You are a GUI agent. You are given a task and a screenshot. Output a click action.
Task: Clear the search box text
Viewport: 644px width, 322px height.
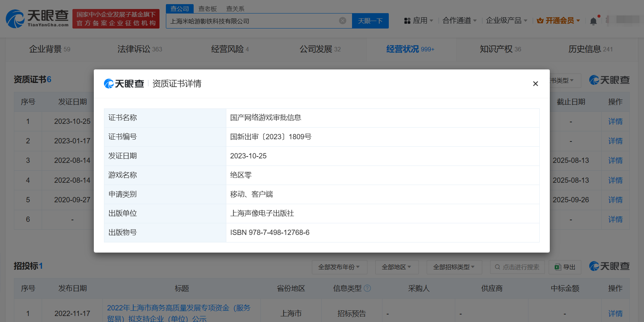pos(343,21)
